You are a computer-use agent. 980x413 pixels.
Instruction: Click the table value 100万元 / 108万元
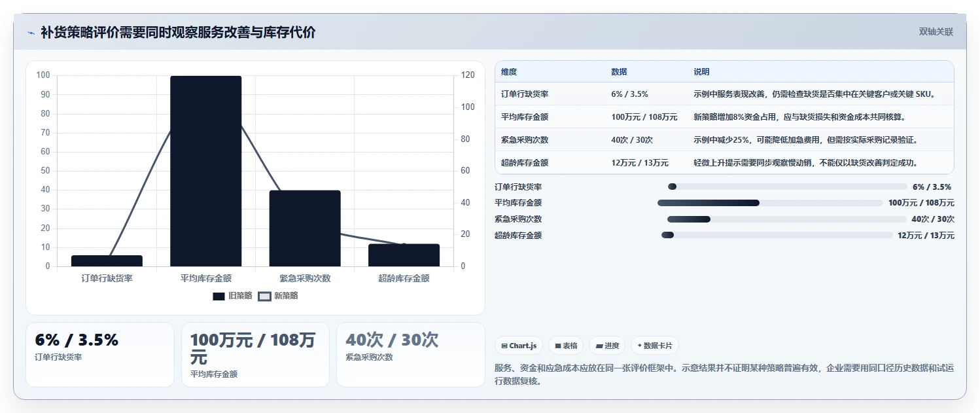tap(644, 117)
